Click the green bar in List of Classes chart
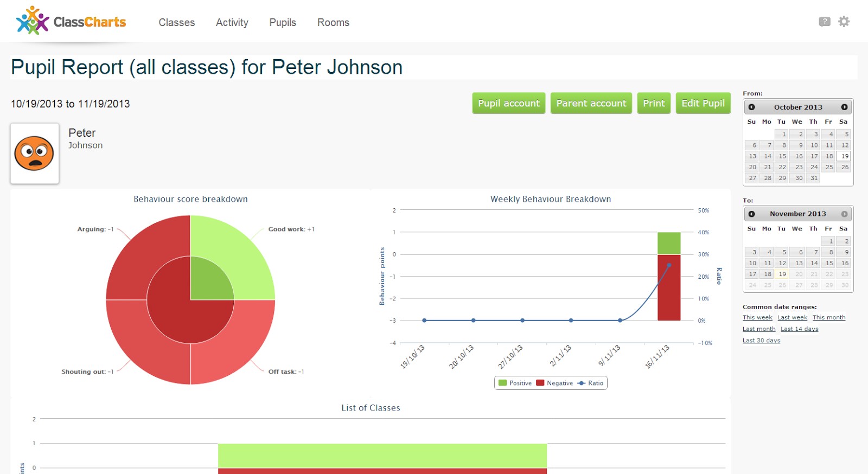 (382, 456)
